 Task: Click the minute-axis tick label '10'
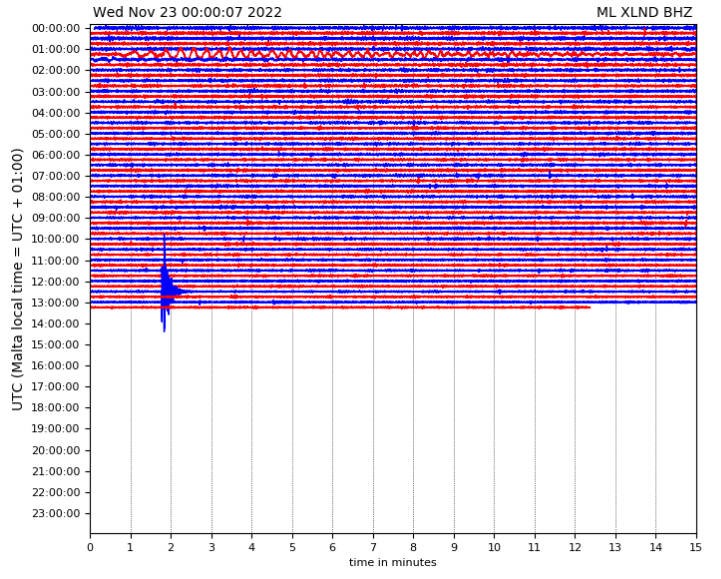click(x=494, y=547)
